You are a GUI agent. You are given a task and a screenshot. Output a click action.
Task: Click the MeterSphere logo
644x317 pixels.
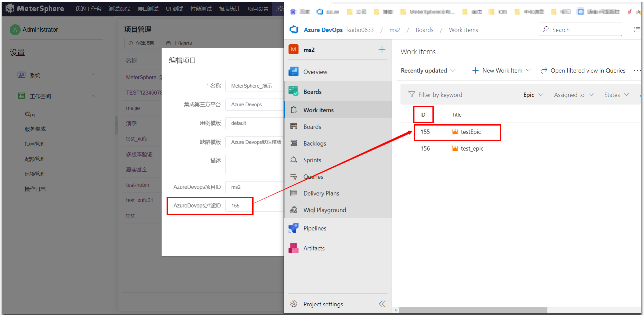click(x=35, y=8)
